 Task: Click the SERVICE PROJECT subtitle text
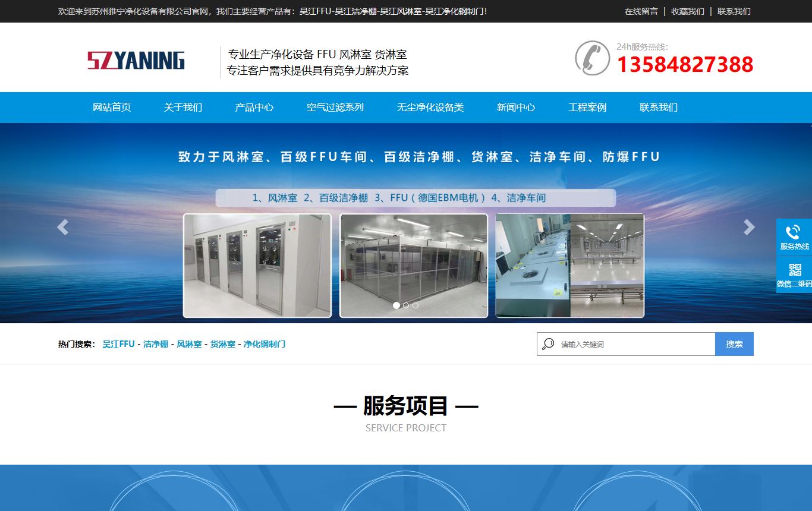pyautogui.click(x=406, y=428)
